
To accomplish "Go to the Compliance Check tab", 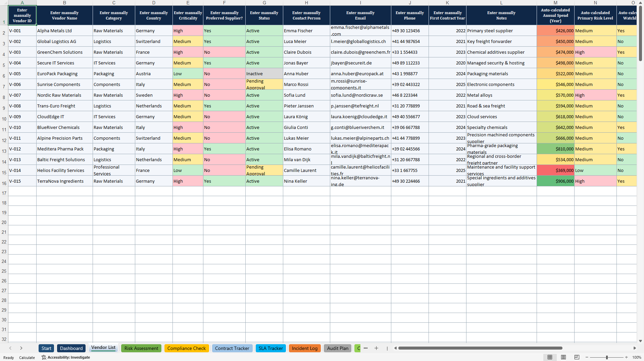I will 187,348.
